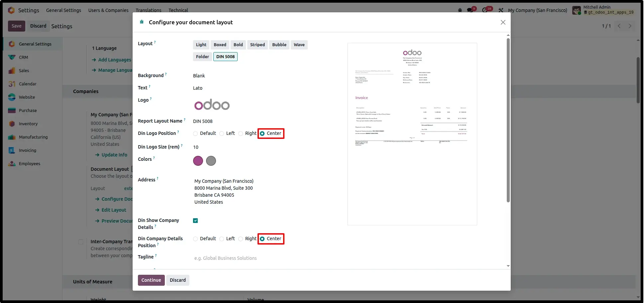Select Right for Din Logo Position
This screenshot has width=644, height=303.
tap(241, 134)
